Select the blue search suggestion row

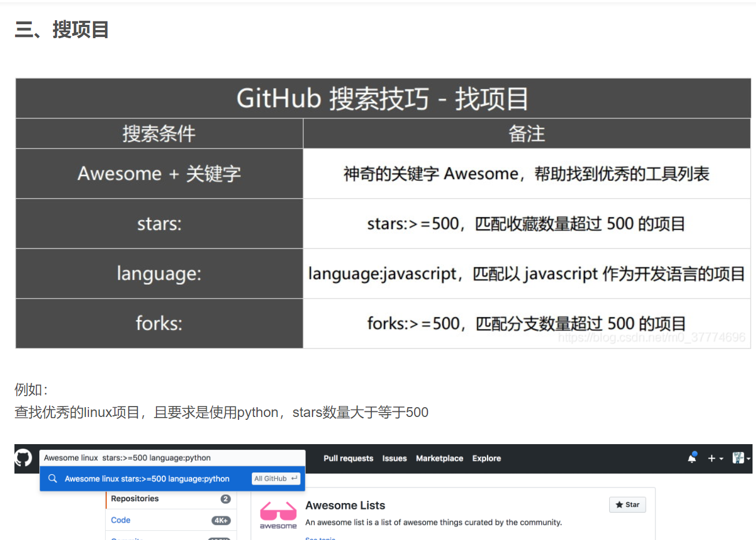(x=172, y=479)
